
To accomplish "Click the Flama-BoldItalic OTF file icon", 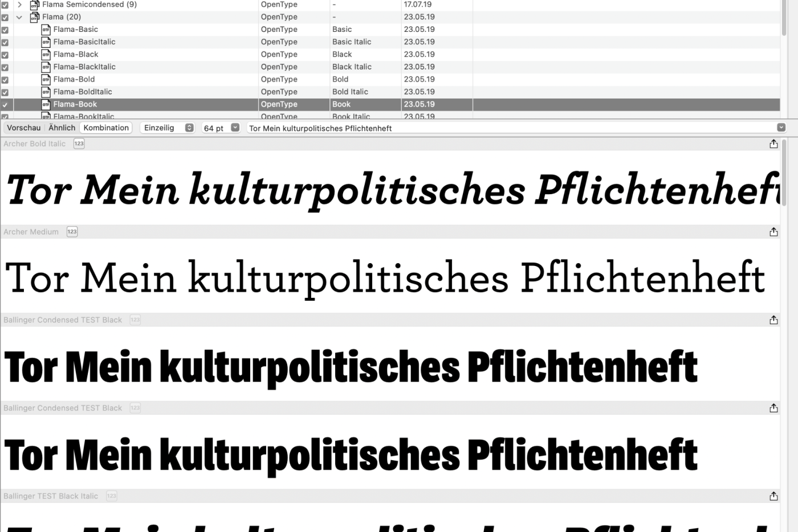I will (46, 92).
